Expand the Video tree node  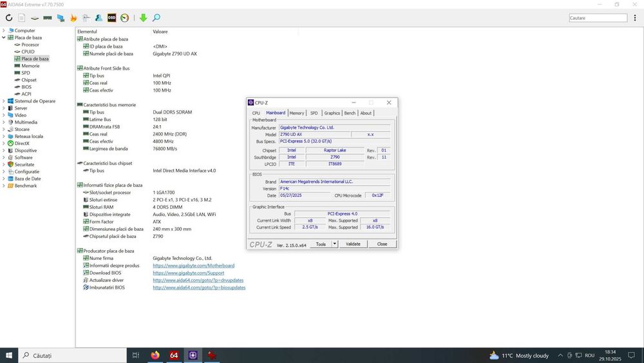pyautogui.click(x=4, y=115)
